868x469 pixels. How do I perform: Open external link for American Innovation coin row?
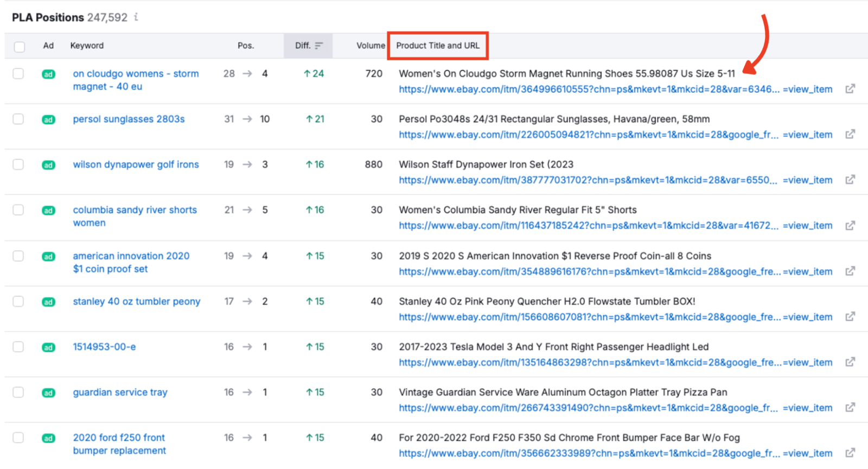[850, 271]
